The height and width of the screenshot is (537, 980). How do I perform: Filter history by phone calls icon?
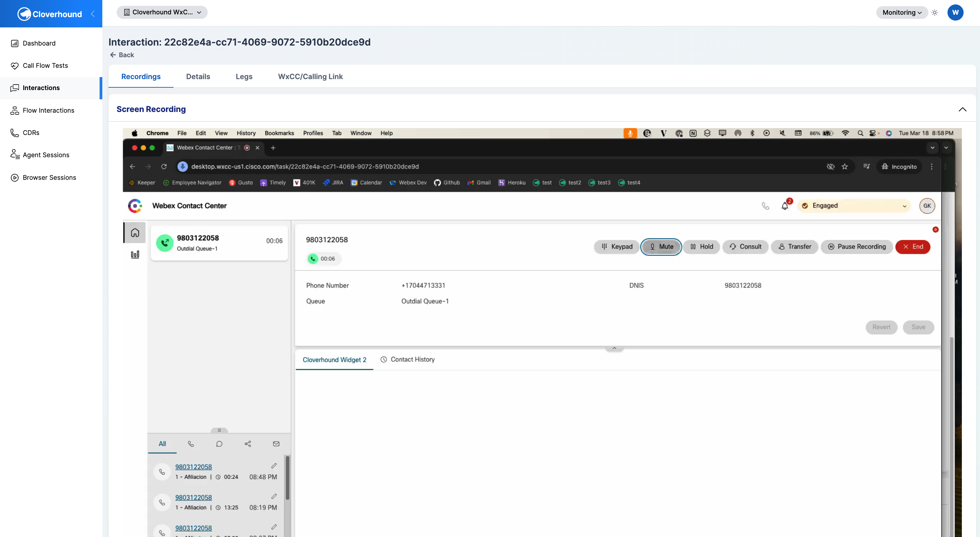tap(191, 444)
